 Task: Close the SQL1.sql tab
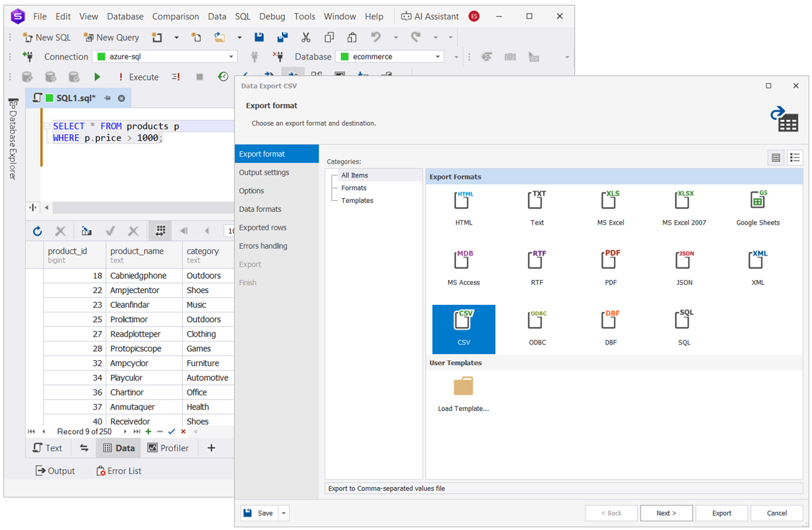tap(121, 98)
